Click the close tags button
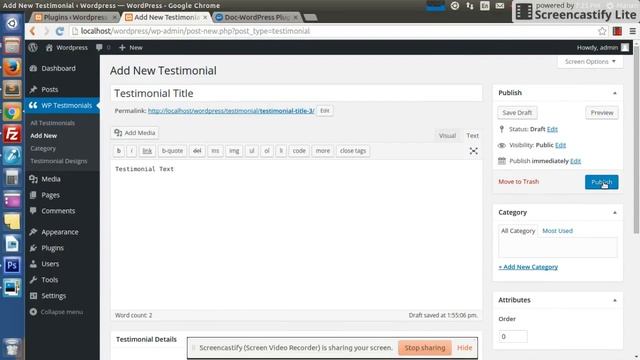The image size is (640, 360). click(353, 151)
